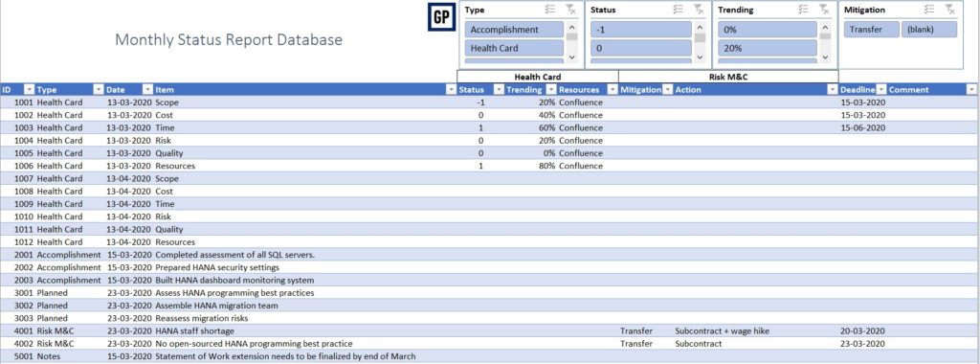Open the Type column filter dropdown

tap(99, 89)
